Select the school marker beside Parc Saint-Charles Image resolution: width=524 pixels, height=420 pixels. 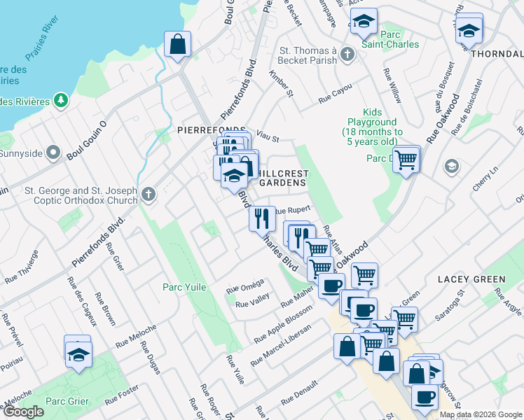pyautogui.click(x=364, y=22)
